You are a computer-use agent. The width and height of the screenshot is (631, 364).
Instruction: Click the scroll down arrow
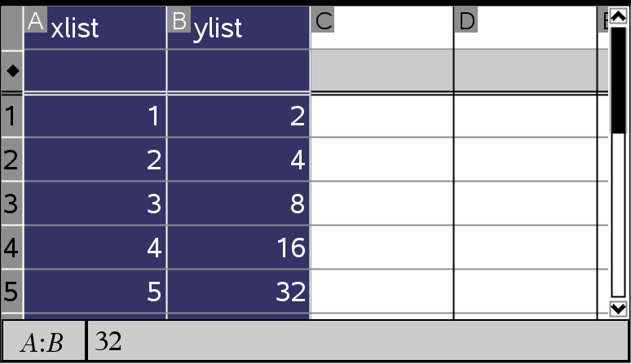click(618, 309)
